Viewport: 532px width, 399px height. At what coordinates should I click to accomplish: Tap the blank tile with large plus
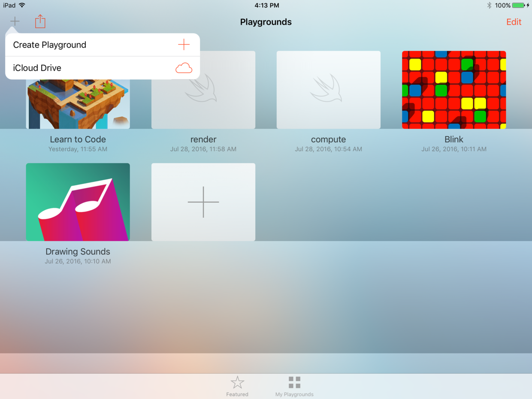pos(203,202)
